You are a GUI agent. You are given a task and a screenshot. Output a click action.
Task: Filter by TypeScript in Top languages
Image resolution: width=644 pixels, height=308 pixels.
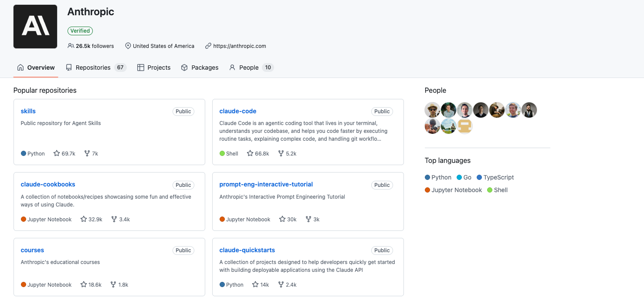click(x=495, y=177)
